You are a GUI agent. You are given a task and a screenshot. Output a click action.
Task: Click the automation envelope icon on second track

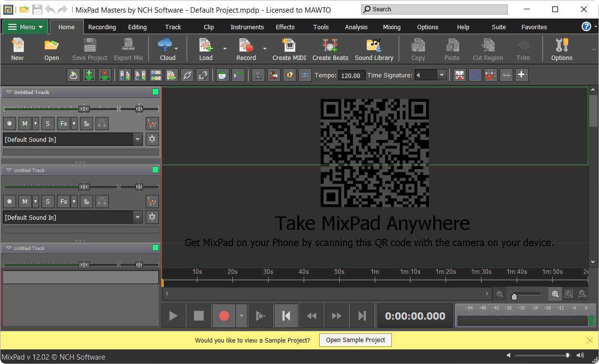(x=152, y=201)
